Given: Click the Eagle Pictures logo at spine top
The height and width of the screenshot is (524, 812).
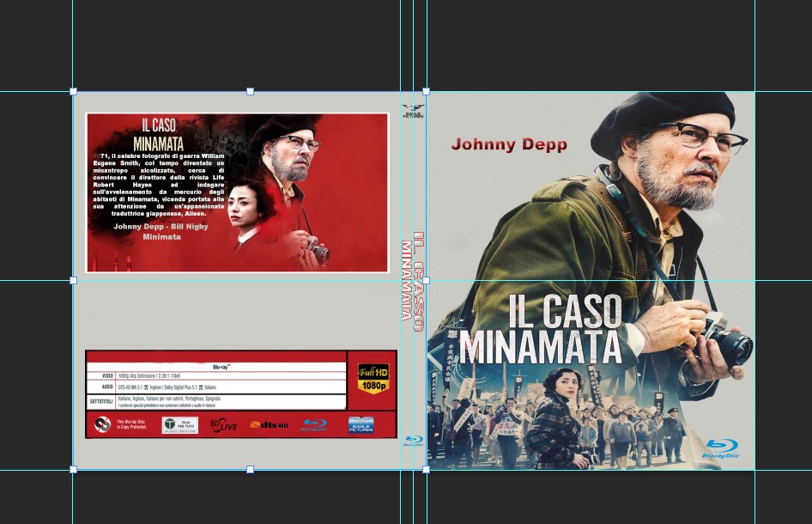Looking at the screenshot, I should 413,111.
